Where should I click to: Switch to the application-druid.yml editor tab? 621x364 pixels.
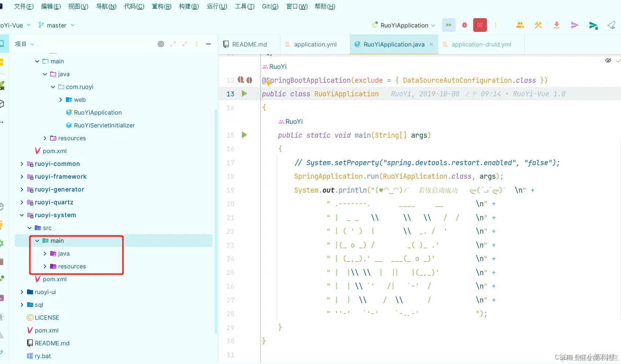pyautogui.click(x=481, y=44)
